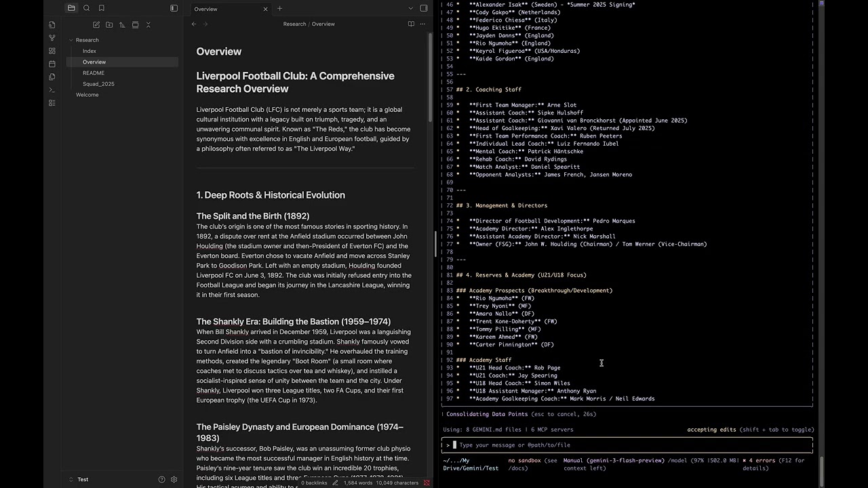Collapse the Research folder

coord(71,40)
